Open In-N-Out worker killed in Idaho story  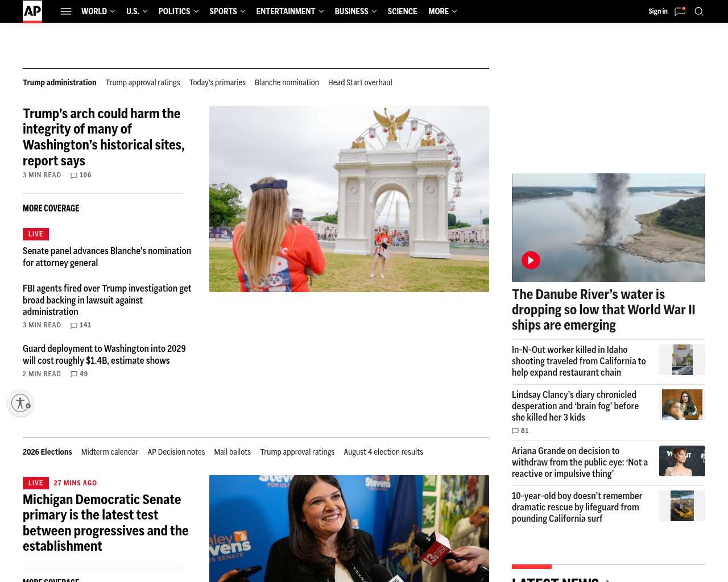[579, 361]
